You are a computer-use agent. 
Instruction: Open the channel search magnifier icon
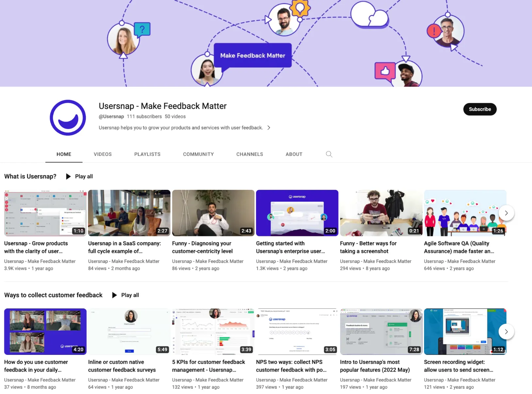point(329,154)
